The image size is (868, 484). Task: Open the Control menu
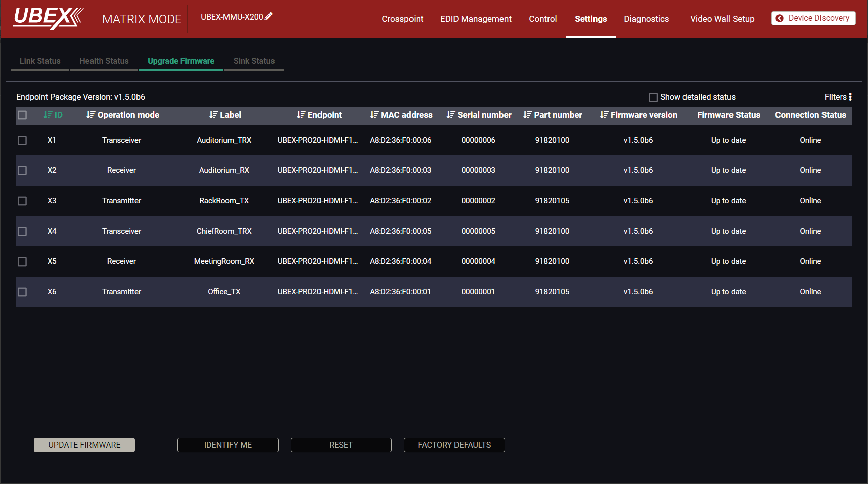[x=543, y=19]
